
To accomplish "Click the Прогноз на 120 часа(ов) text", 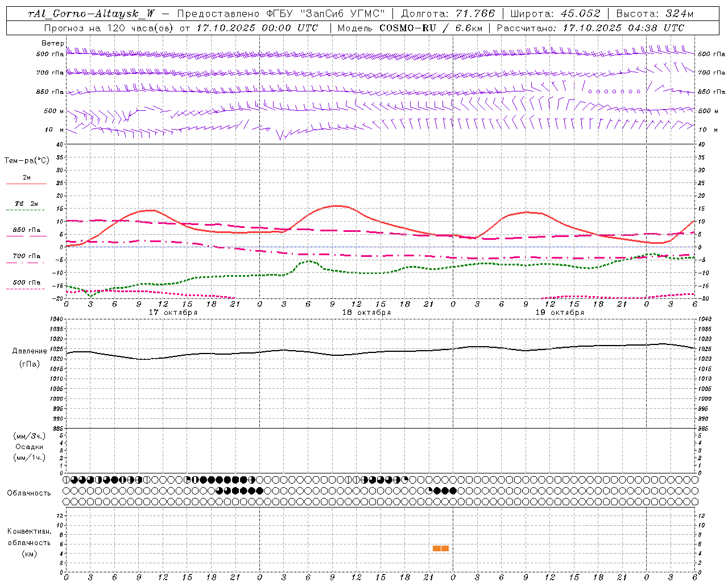I will pyautogui.click(x=109, y=28).
